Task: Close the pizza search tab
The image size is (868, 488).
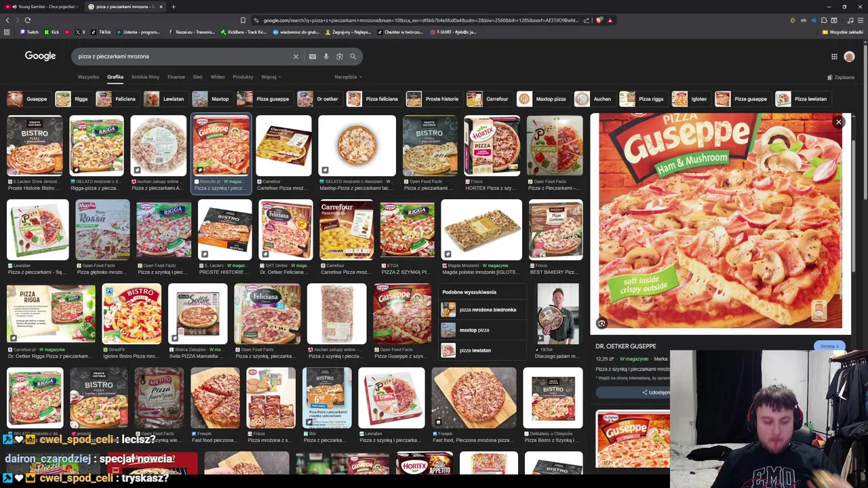Action: (161, 7)
